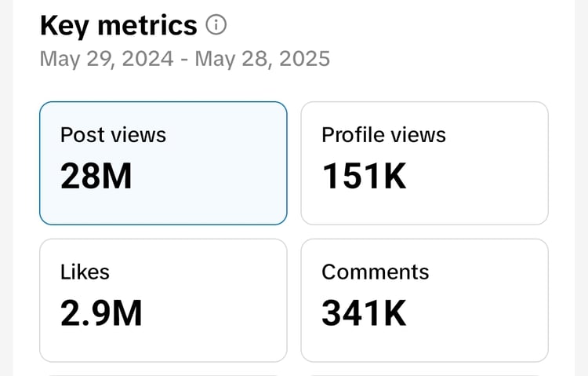Click the word 'metrics' in the heading
588x376 pixels.
coord(148,26)
